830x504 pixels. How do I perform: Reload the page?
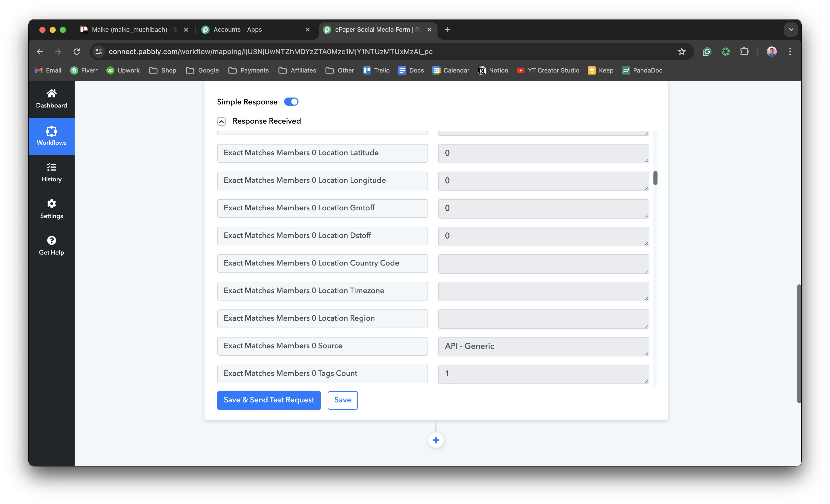[77, 52]
